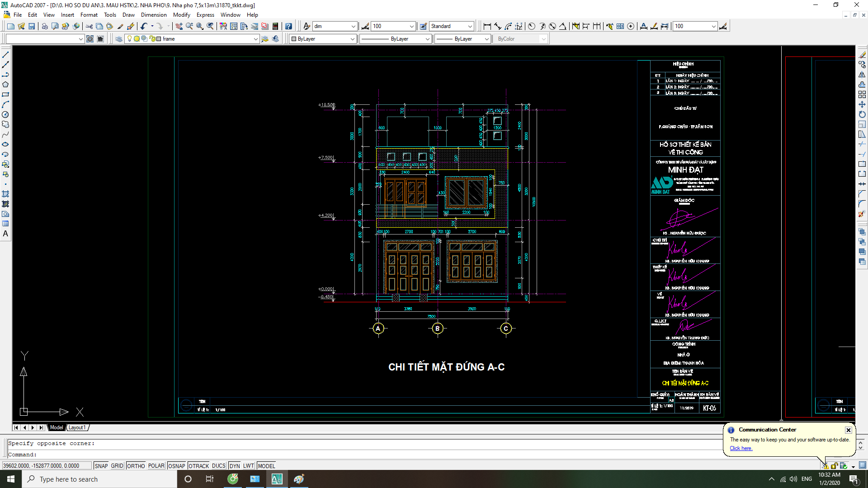Open the Dimension menu

click(154, 15)
